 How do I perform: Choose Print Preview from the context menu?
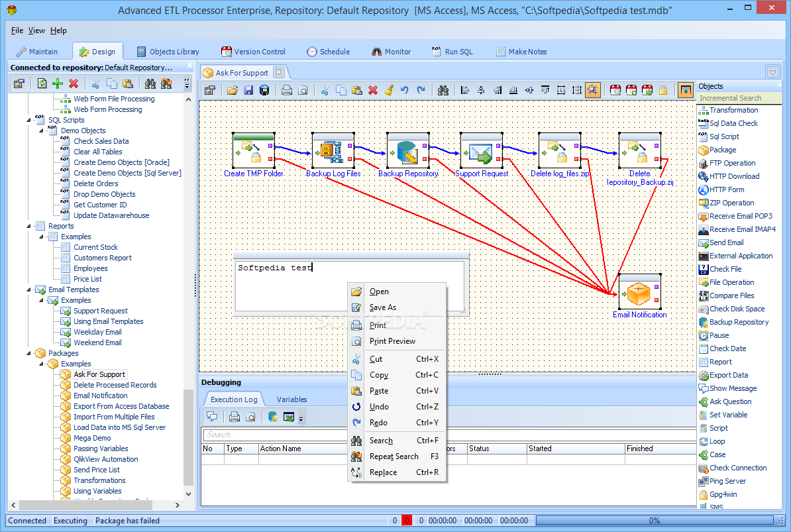(392, 341)
